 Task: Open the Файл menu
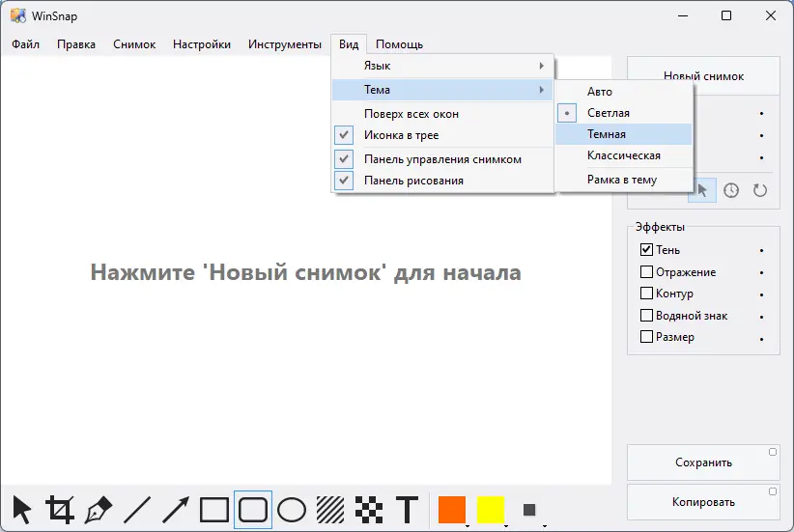25,44
